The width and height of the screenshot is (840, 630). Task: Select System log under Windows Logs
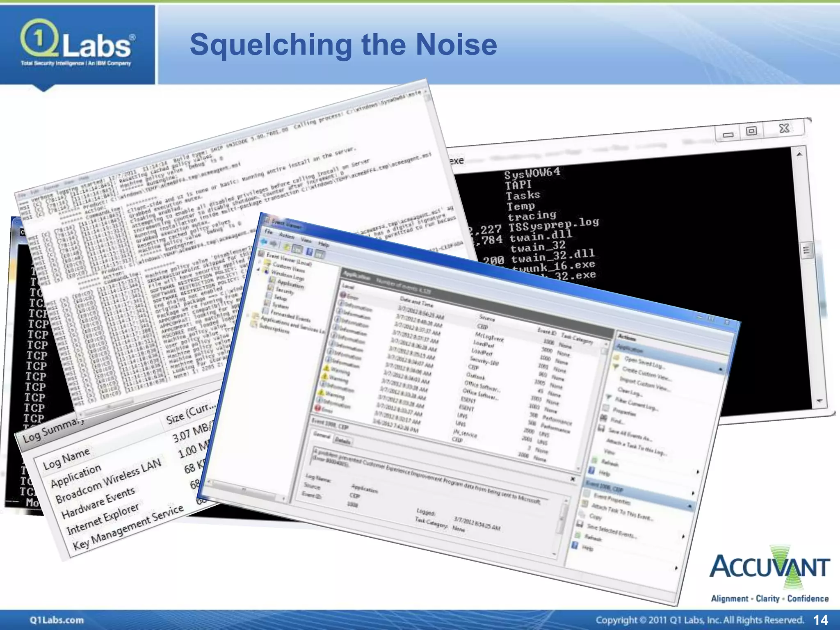pos(277,305)
